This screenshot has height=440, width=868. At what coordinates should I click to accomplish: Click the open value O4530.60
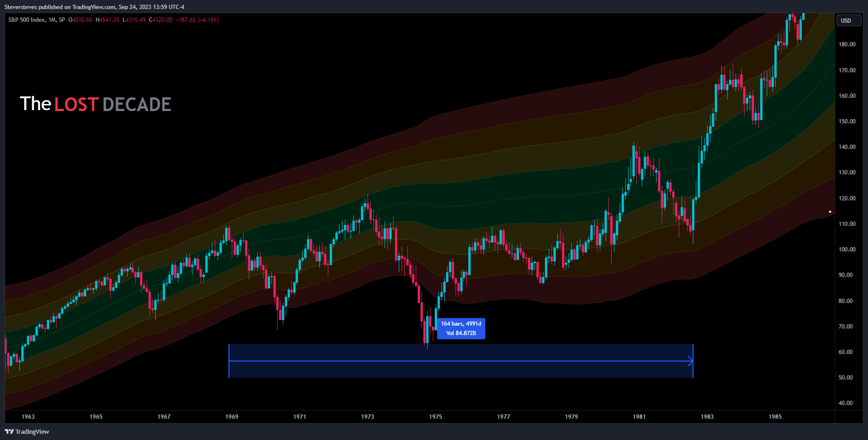[x=80, y=20]
